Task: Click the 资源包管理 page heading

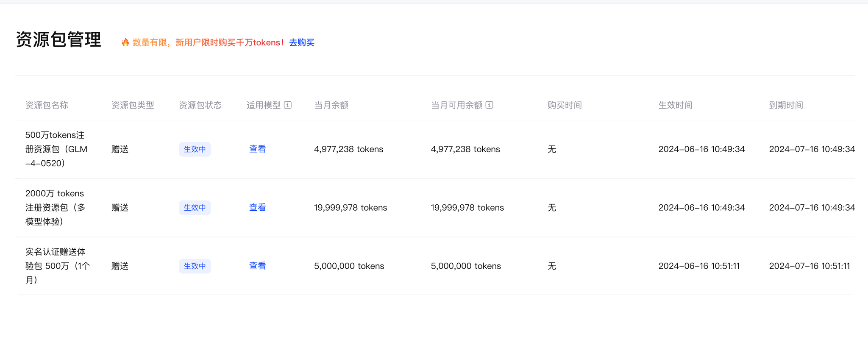Action: tap(58, 39)
